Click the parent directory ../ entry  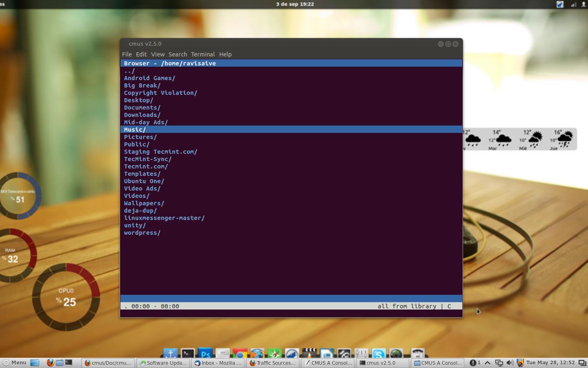coord(129,71)
